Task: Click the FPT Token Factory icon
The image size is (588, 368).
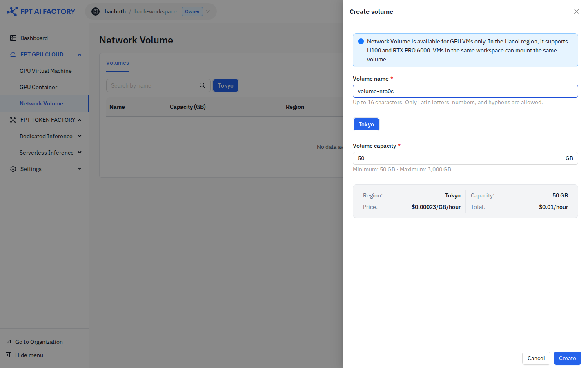Action: click(13, 120)
